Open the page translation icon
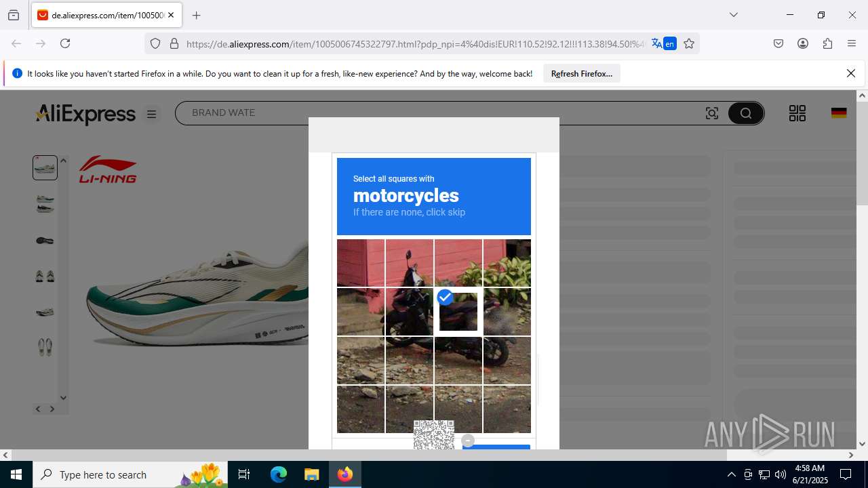 click(x=663, y=43)
